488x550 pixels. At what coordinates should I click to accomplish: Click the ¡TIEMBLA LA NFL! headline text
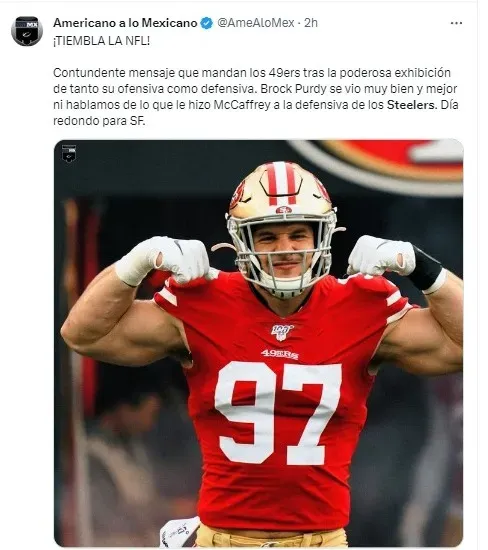pyautogui.click(x=102, y=41)
